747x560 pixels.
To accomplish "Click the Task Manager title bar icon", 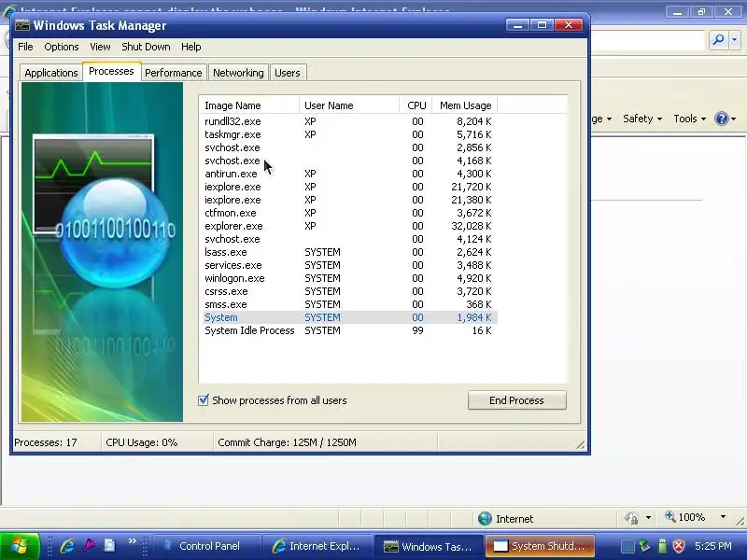I will (21, 25).
